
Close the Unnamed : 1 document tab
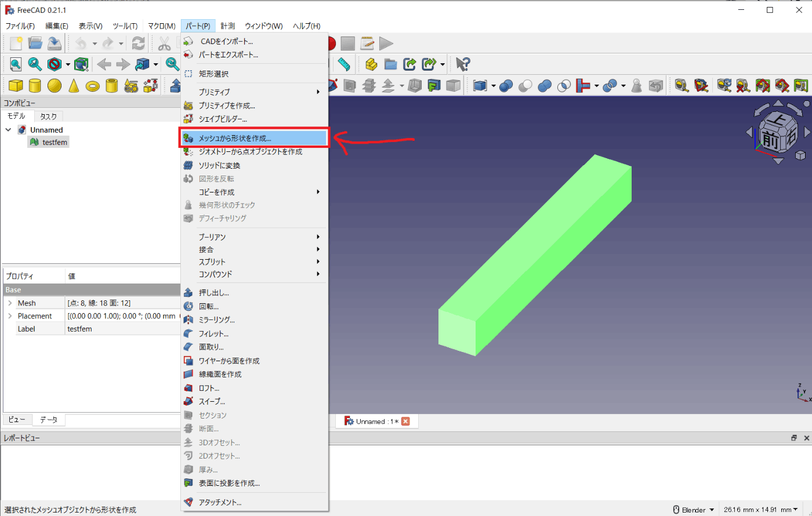(x=405, y=421)
